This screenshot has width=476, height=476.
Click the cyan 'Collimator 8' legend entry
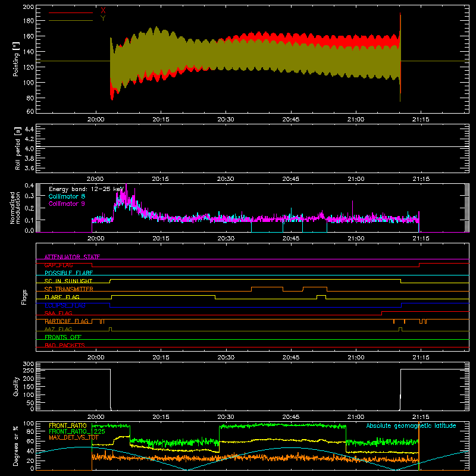click(67, 196)
